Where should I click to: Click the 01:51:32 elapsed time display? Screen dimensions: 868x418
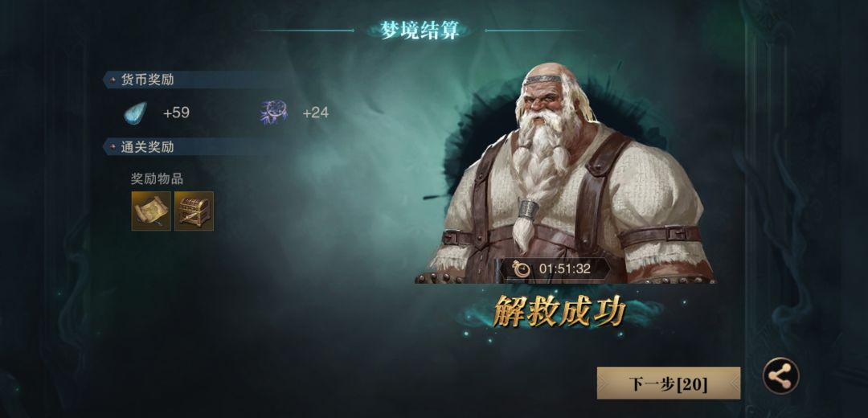(x=565, y=269)
